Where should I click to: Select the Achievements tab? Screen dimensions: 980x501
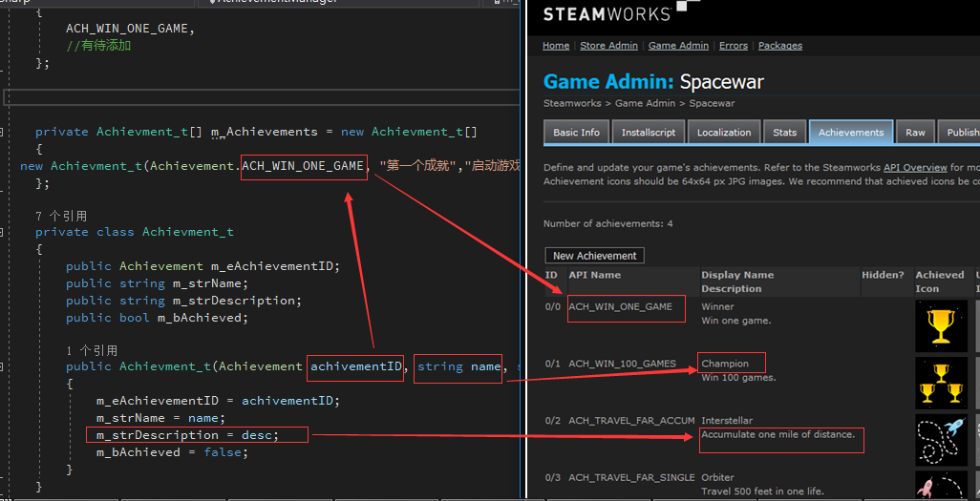(x=851, y=133)
